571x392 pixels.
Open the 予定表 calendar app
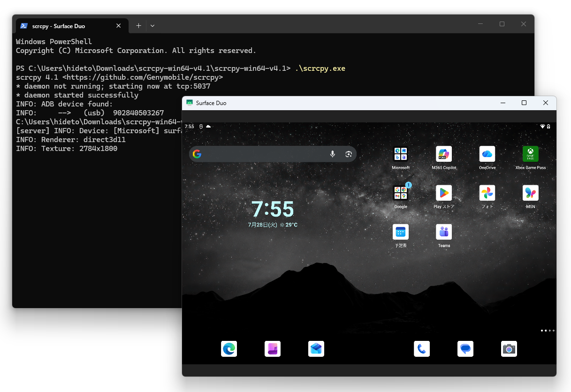tap(401, 232)
